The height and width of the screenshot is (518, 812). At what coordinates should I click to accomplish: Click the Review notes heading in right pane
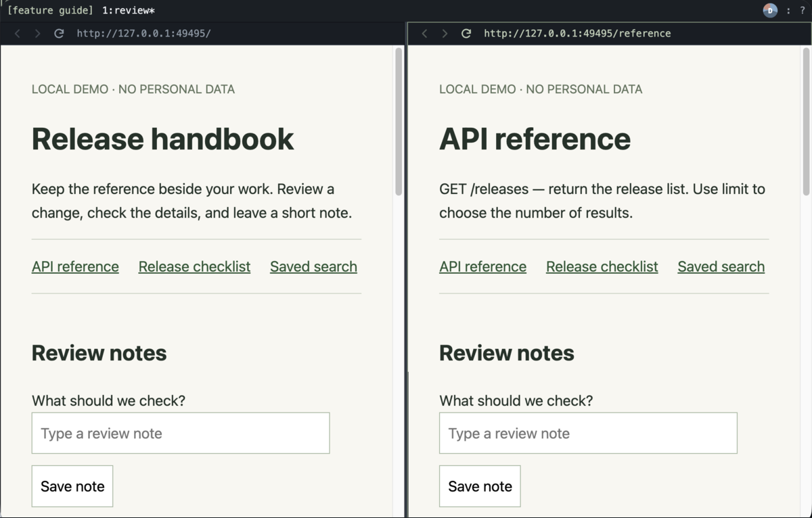506,353
